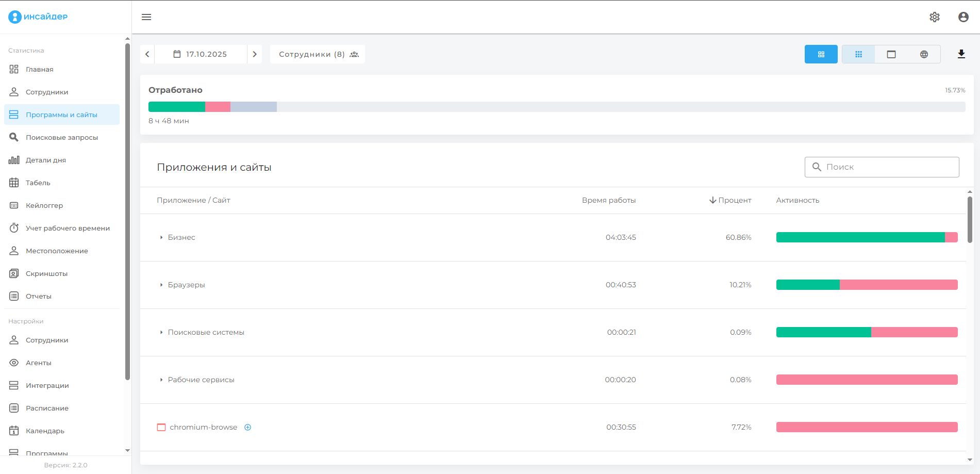
Task: Switch to categories grid view toggle
Action: pos(858,54)
